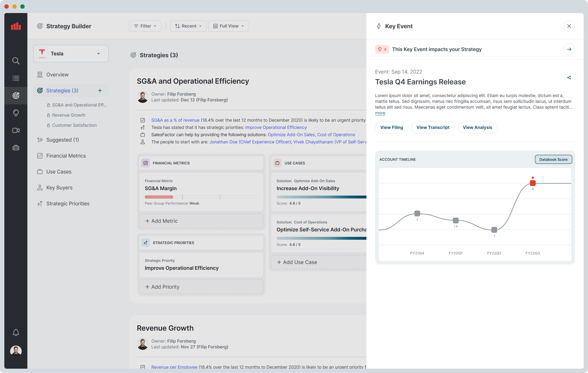Open the Optimize Add-On Sales, Cost of Operations link

[311, 134]
